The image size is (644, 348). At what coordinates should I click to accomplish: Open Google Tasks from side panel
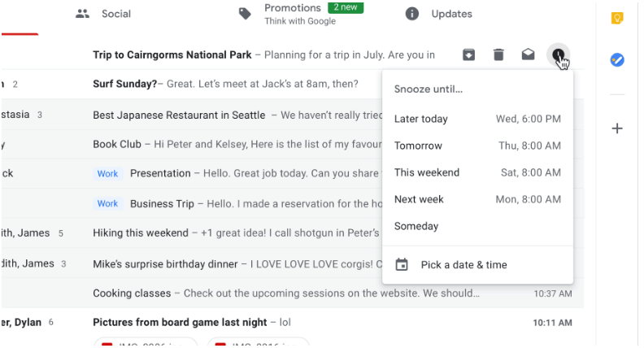click(617, 60)
